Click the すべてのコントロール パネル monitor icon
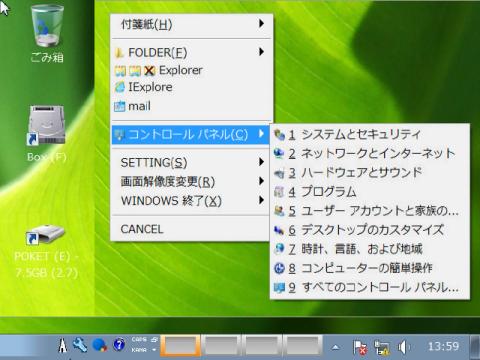The width and height of the screenshot is (480, 360). click(279, 288)
